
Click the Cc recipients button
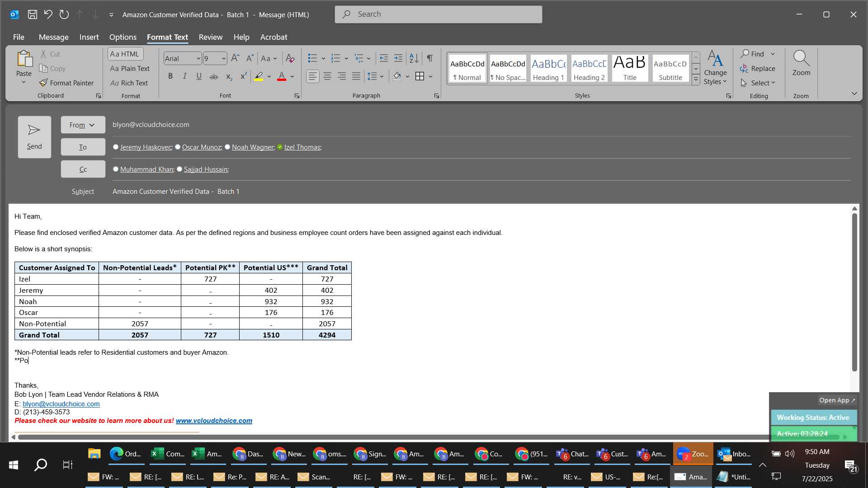pos(83,169)
